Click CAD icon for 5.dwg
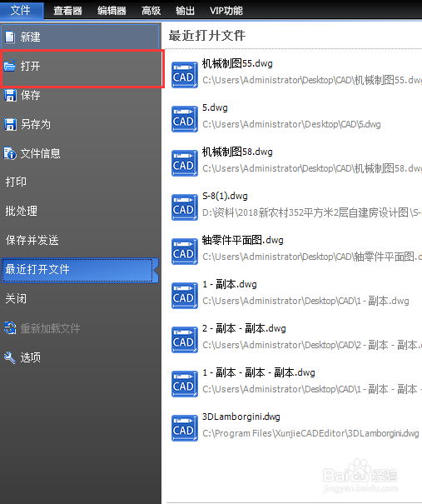 point(184,119)
